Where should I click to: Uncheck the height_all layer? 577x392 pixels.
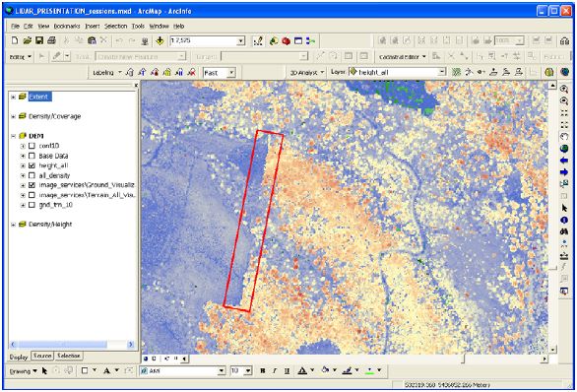pyautogui.click(x=32, y=165)
